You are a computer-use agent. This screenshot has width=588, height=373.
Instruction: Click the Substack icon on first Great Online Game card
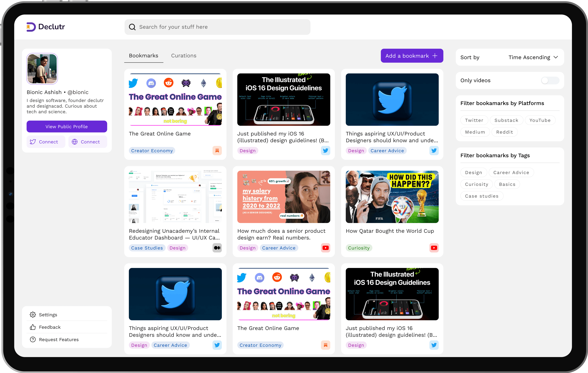217,150
